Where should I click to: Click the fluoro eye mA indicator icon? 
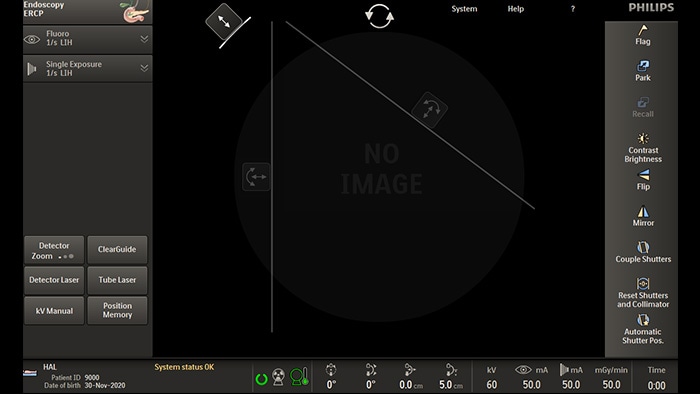[x=523, y=370]
